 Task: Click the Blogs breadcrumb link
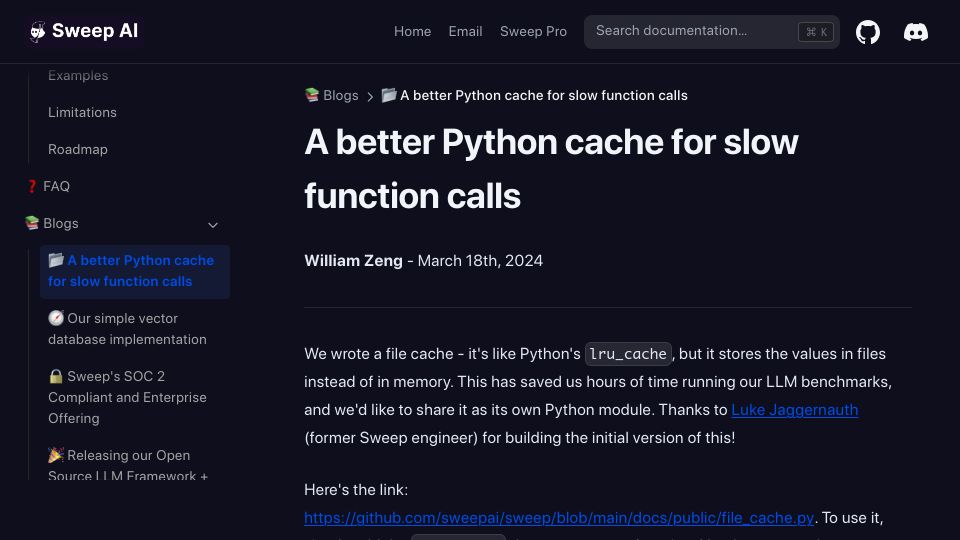[340, 96]
